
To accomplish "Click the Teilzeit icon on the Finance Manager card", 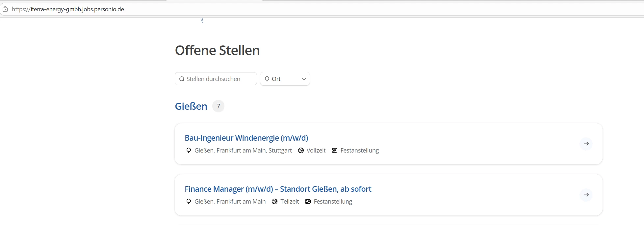I will [x=274, y=202].
